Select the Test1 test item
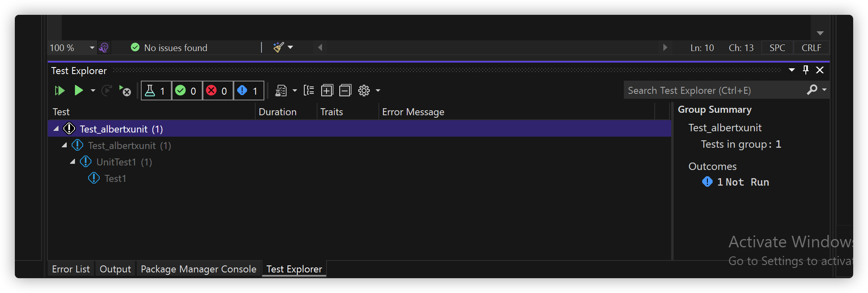Screen dimensions: 868x293 [x=115, y=179]
